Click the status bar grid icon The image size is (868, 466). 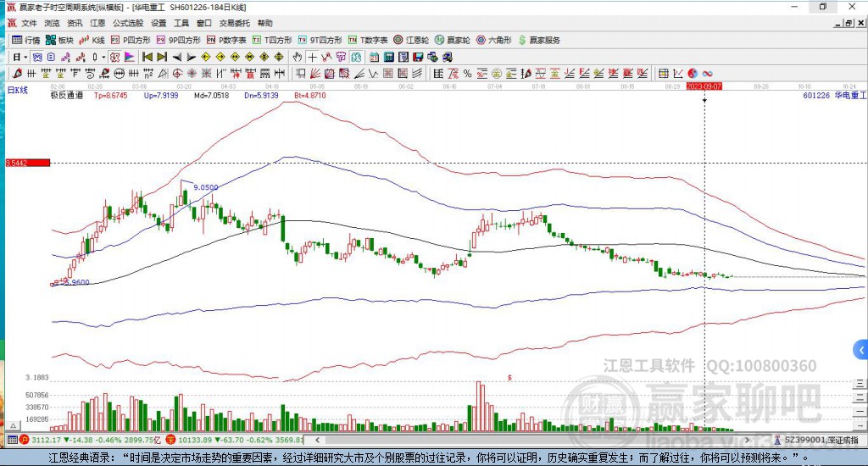12,440
